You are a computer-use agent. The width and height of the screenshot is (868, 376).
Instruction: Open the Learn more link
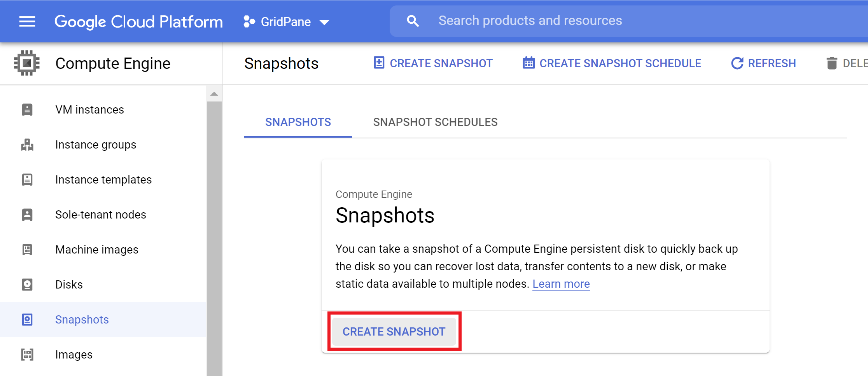click(561, 283)
